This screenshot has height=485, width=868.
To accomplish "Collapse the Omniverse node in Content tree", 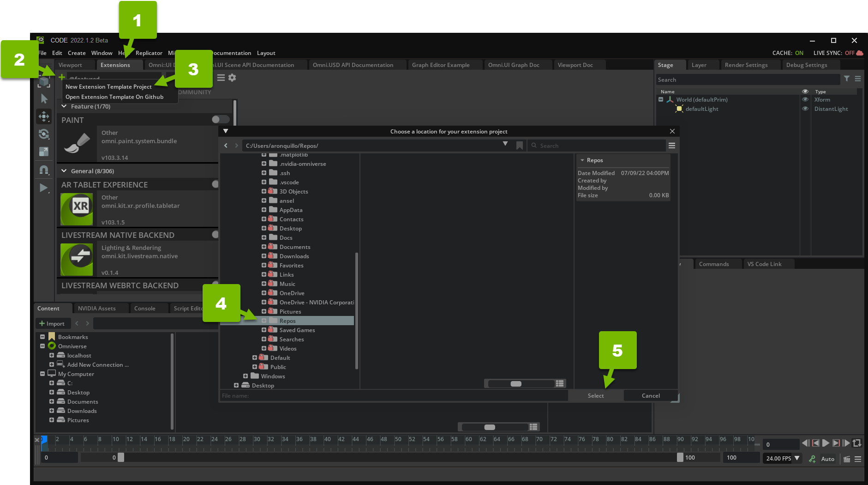I will [42, 346].
